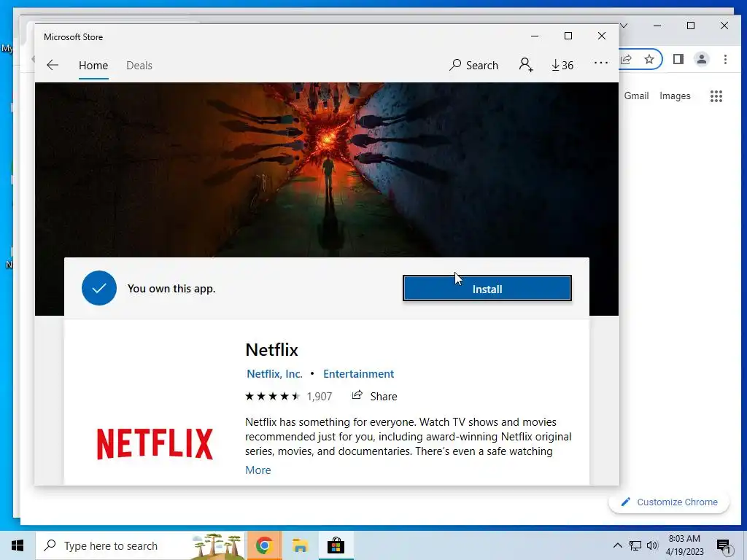Click the star rating with 1,907 reviews
This screenshot has width=747, height=560.
tap(288, 396)
